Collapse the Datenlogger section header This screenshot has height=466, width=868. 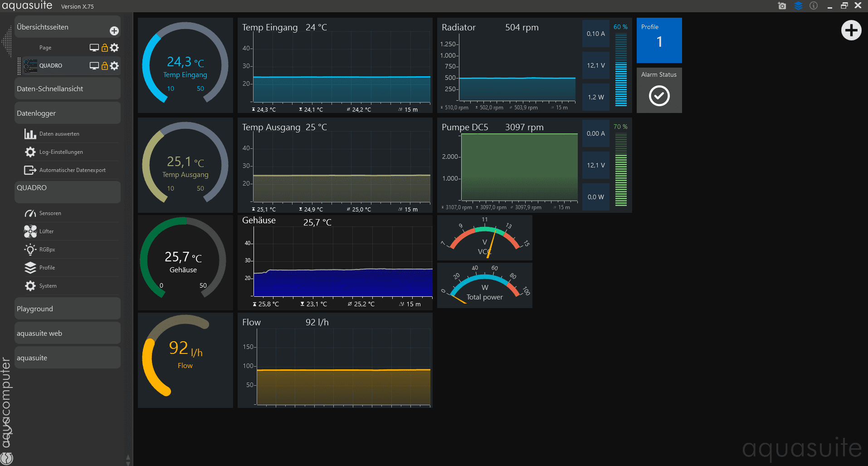pos(68,113)
